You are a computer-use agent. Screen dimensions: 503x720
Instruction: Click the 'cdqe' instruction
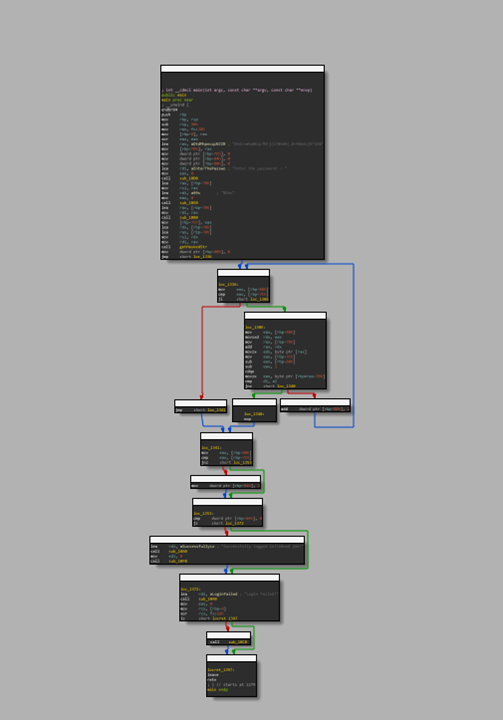[x=249, y=371]
